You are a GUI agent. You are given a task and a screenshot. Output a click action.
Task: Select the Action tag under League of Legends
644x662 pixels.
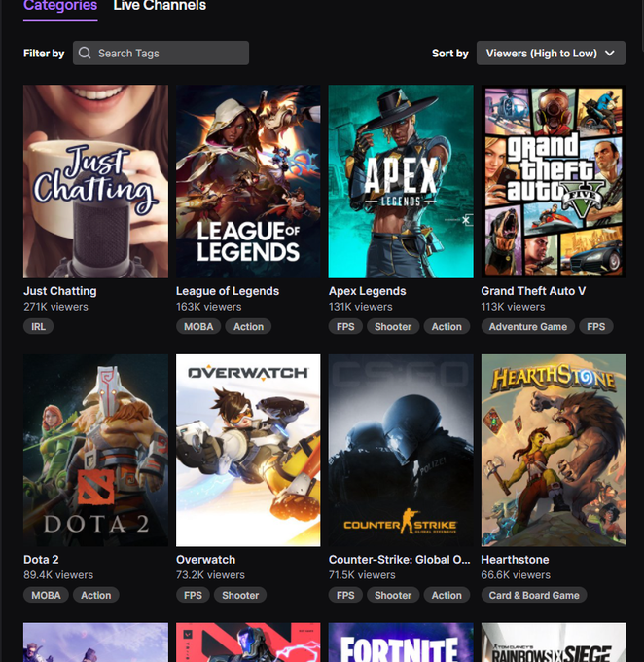pyautogui.click(x=248, y=327)
